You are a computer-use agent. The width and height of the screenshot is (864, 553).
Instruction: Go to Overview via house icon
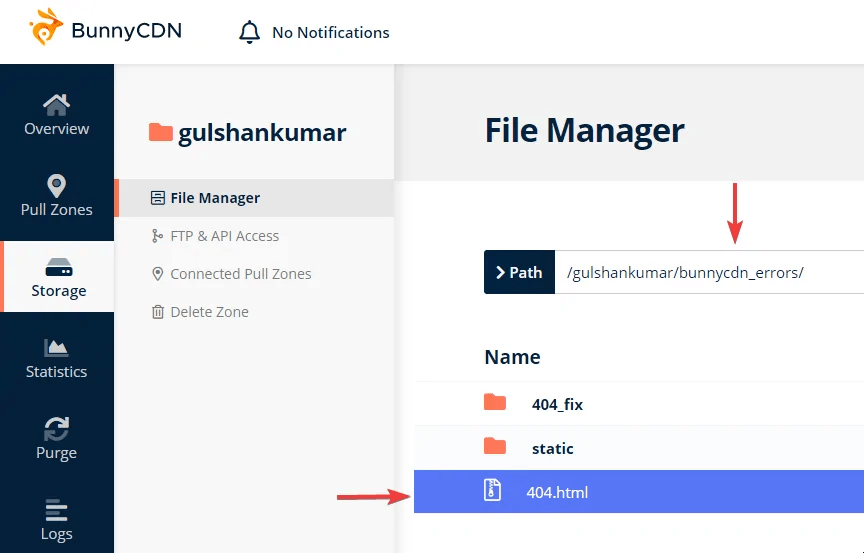point(57,104)
